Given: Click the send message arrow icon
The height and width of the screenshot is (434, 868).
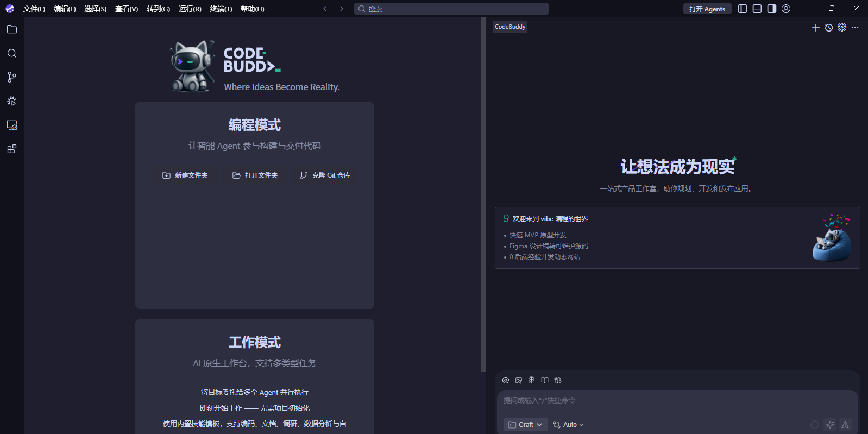Looking at the screenshot, I should tap(845, 425).
